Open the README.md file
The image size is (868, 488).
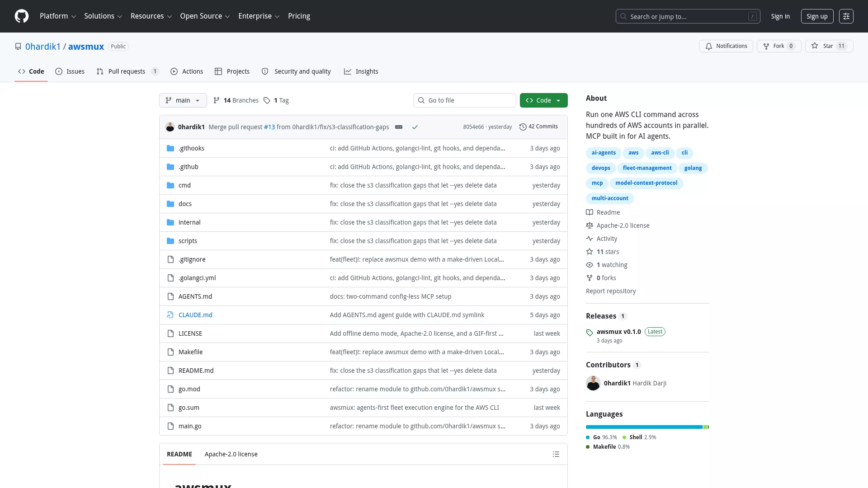click(x=196, y=371)
